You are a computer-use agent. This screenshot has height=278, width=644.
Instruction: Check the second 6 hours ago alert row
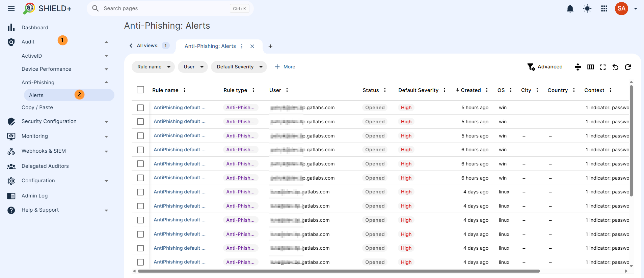[140, 164]
